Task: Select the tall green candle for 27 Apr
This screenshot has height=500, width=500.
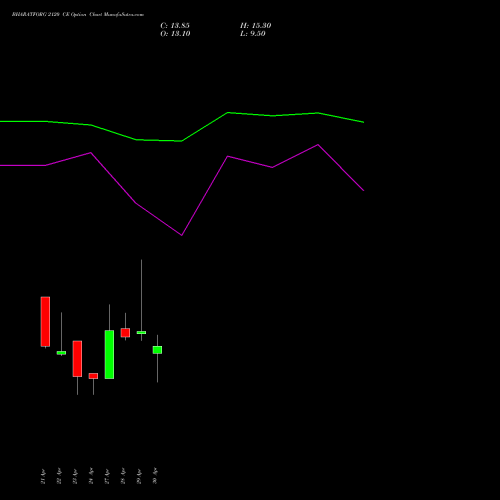Action: pos(109,354)
